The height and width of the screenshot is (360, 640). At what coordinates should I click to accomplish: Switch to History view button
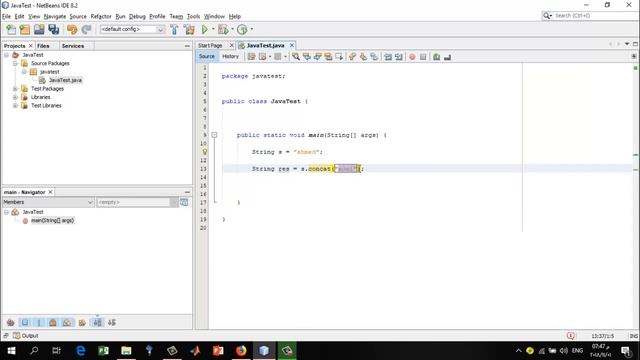(230, 56)
